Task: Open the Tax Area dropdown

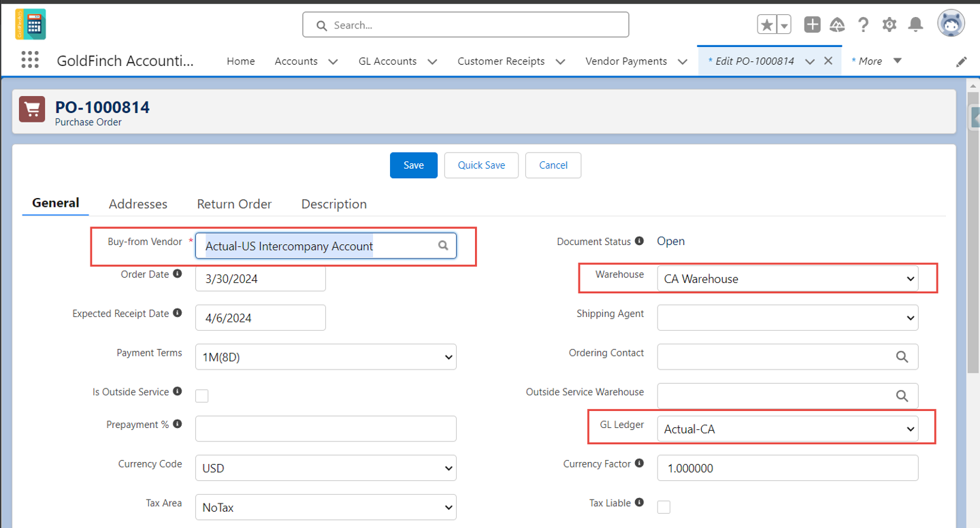Action: pyautogui.click(x=325, y=507)
